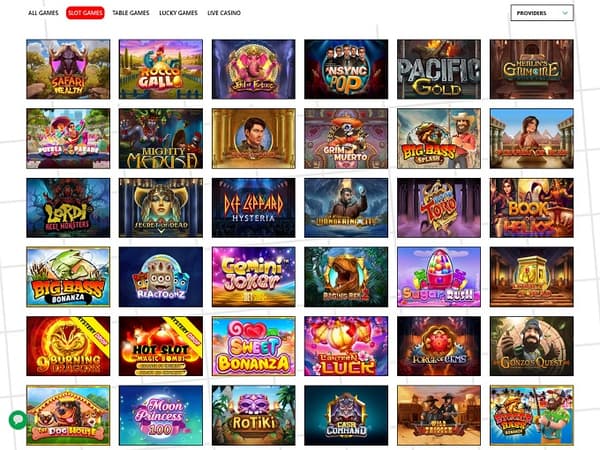The image size is (600, 450).
Task: Go to the Lucky Games section
Action: point(178,13)
